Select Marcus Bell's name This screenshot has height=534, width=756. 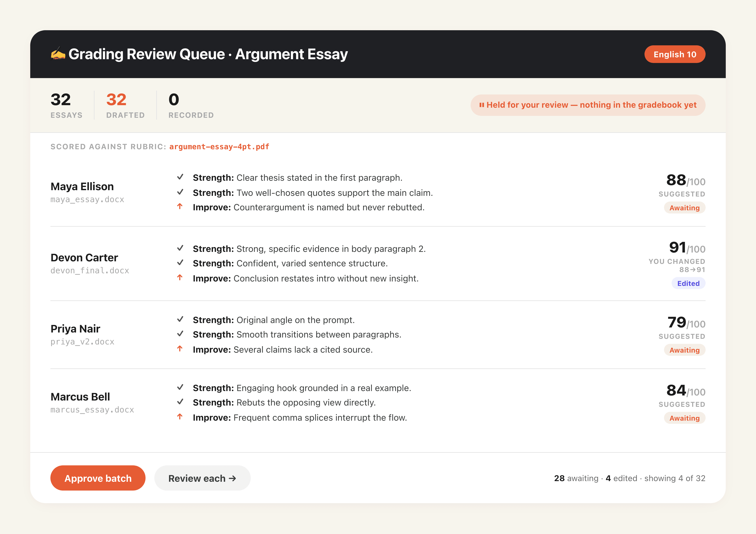tap(80, 397)
